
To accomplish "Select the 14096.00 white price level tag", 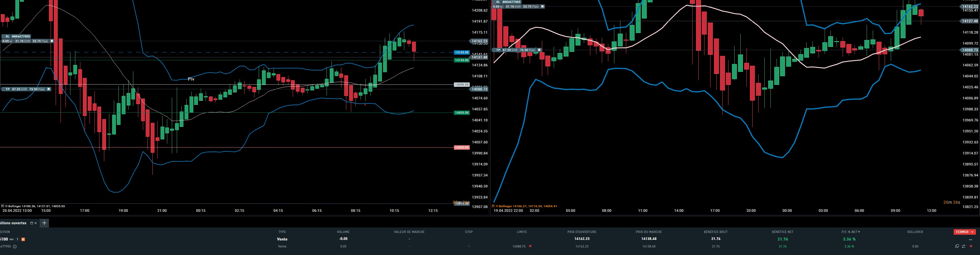I will (x=462, y=85).
